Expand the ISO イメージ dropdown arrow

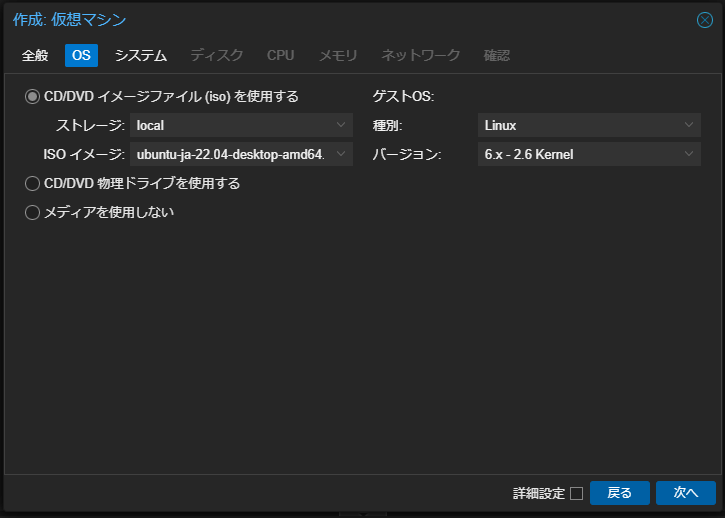click(x=341, y=154)
